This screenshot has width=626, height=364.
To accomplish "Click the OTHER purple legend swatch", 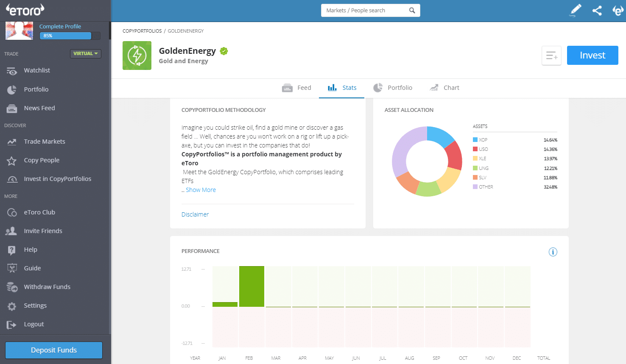I will tap(475, 187).
